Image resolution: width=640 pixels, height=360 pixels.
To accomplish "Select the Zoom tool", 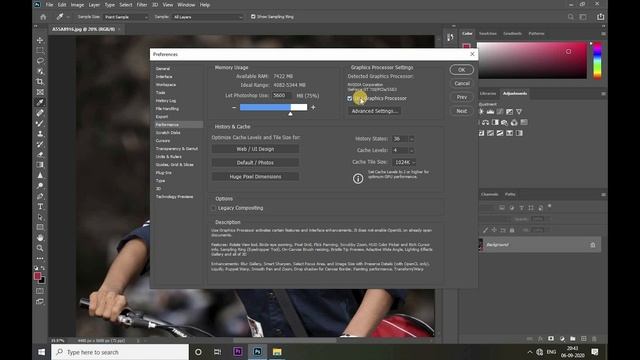I will [x=40, y=248].
